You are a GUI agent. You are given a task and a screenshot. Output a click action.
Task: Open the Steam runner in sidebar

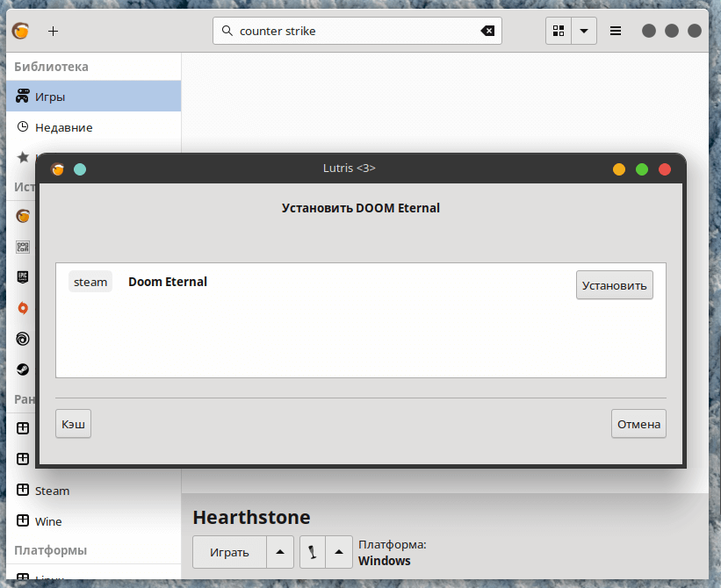[94, 491]
